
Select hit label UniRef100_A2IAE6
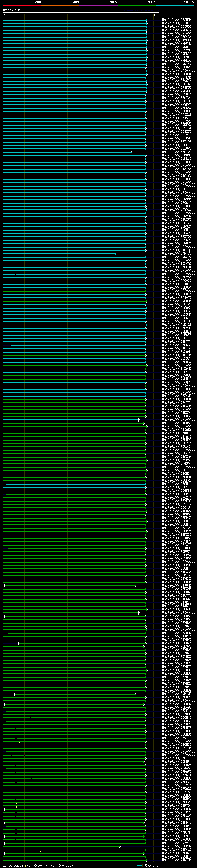177,430
